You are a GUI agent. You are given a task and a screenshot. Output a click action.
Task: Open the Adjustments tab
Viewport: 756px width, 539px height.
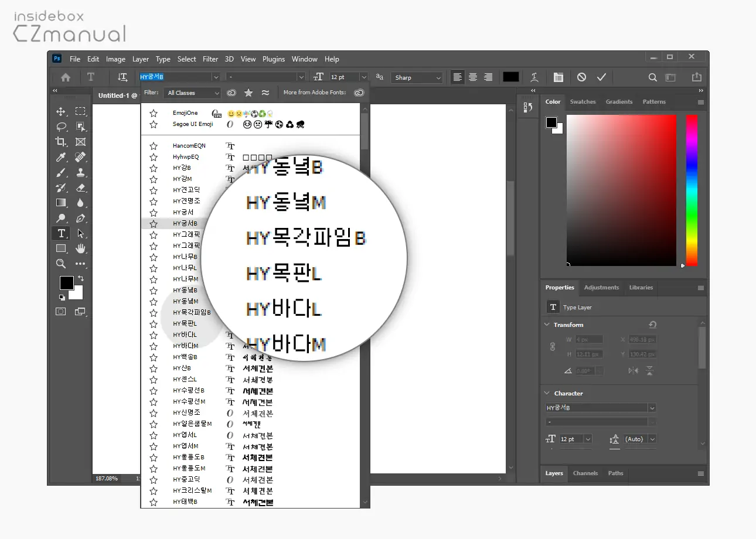(x=601, y=287)
